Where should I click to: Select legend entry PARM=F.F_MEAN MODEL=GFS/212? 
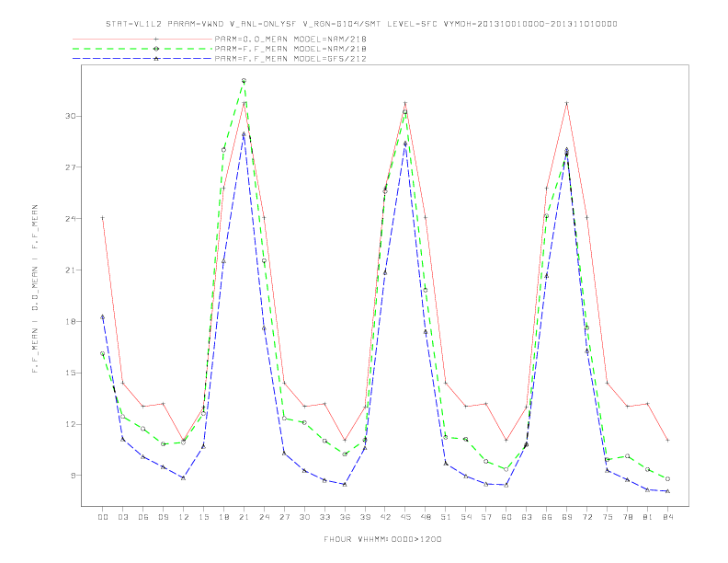[290, 59]
